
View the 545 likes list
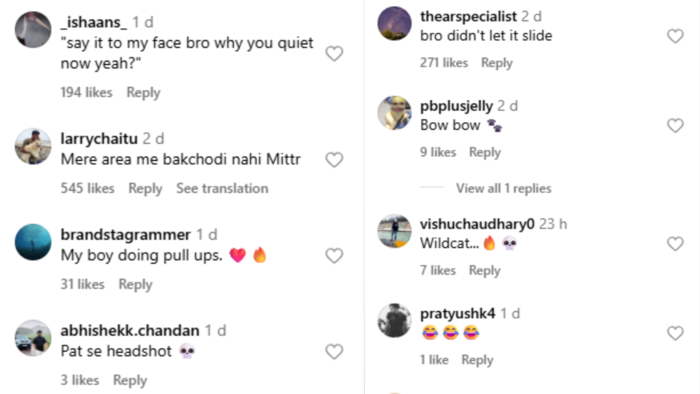(88, 188)
